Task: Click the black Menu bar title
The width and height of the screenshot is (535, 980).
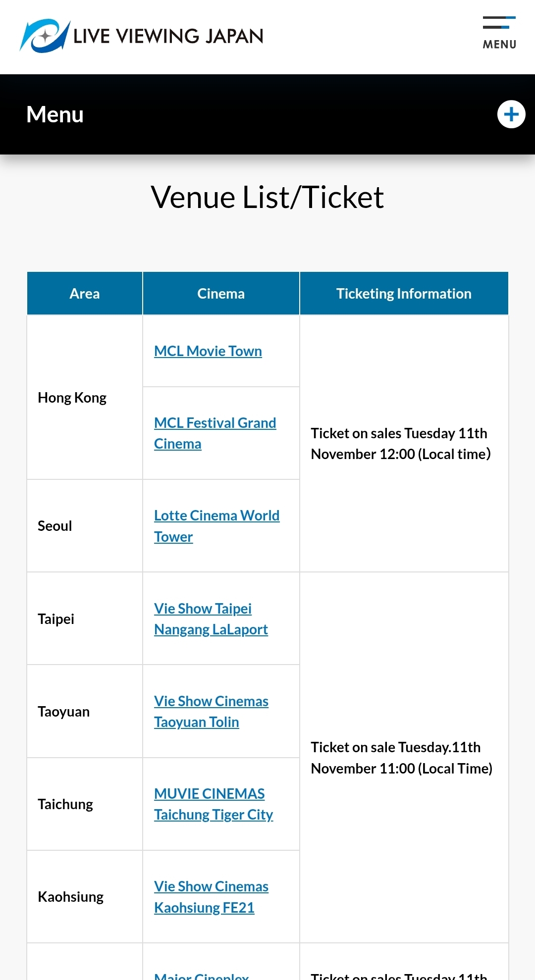Action: pyautogui.click(x=55, y=114)
